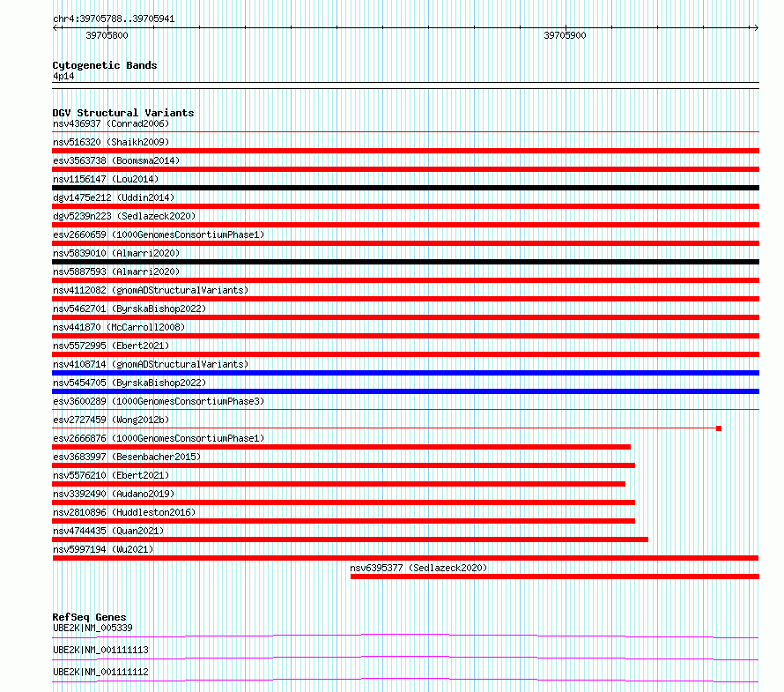Open nsv5887593 (Almarri2020) variant
Screen dimensions: 784x692
click(x=116, y=272)
